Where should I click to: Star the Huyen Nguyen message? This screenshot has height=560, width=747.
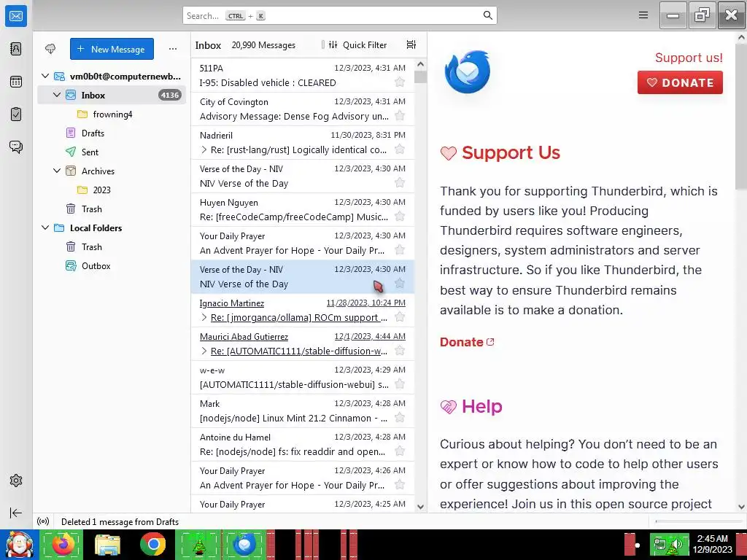pyautogui.click(x=400, y=216)
